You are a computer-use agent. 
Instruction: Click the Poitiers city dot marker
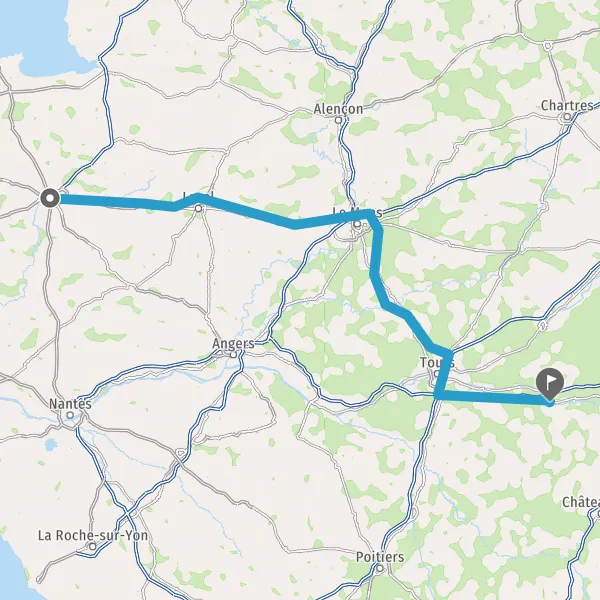point(379,568)
